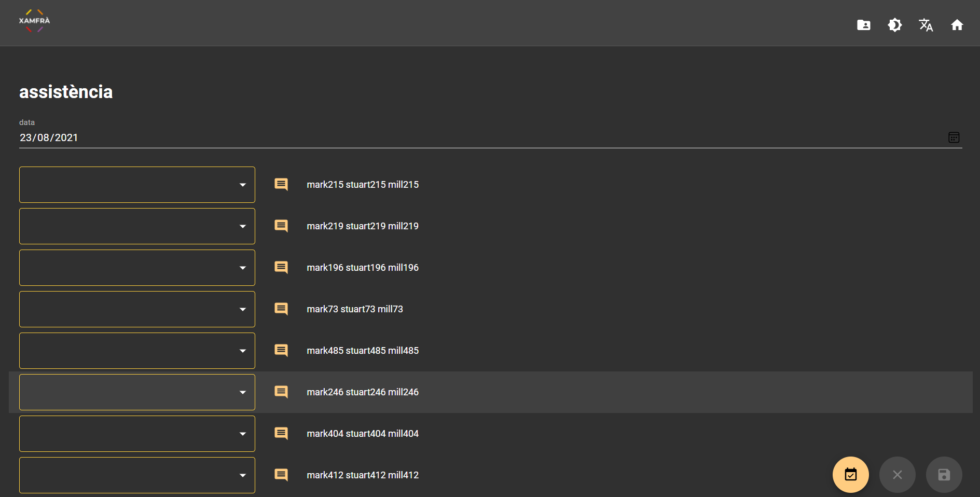Open the calendar picker icon in date field
Viewport: 980px width, 497px height.
(x=954, y=137)
